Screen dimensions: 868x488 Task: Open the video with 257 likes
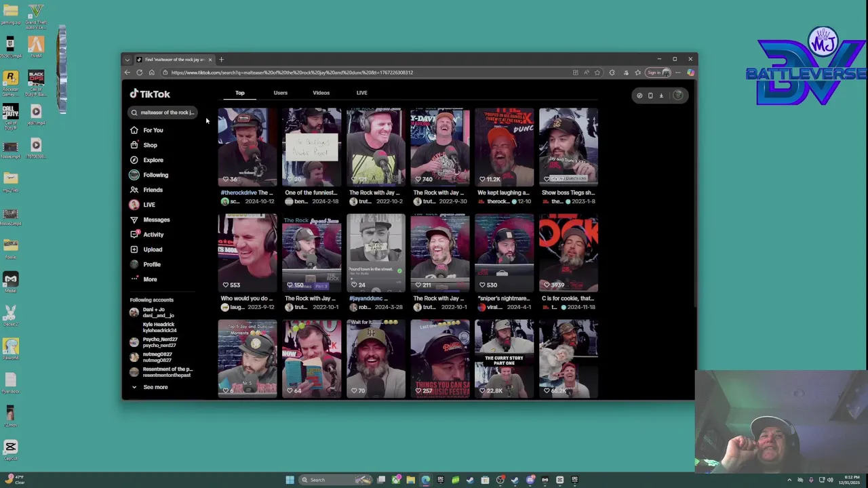440,359
